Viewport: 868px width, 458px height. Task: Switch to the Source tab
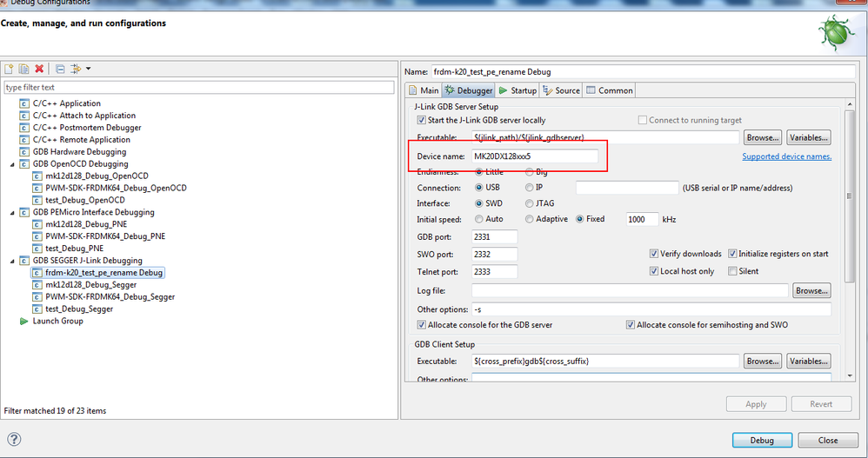point(561,90)
